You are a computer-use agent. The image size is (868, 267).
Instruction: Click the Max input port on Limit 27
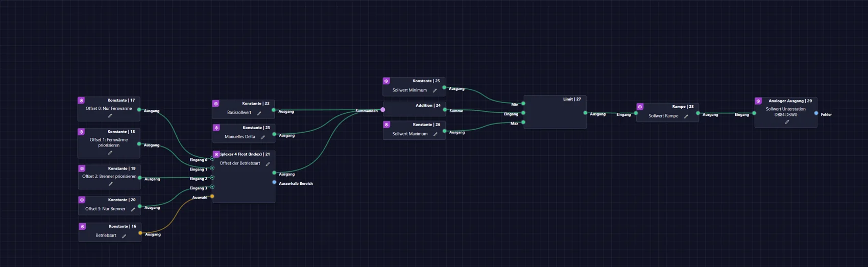523,123
